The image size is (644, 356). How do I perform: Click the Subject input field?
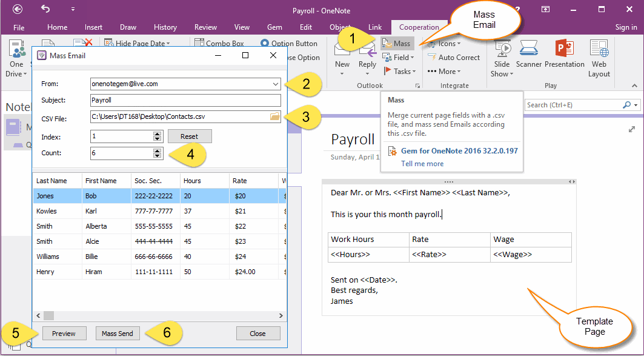(185, 100)
